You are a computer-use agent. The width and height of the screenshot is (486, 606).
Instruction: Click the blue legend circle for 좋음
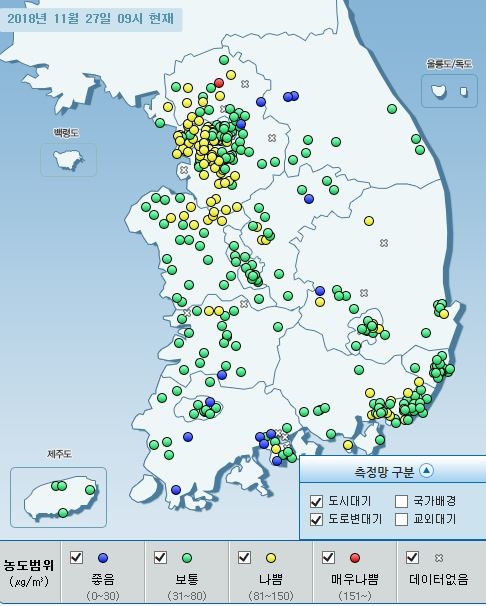[x=103, y=558]
